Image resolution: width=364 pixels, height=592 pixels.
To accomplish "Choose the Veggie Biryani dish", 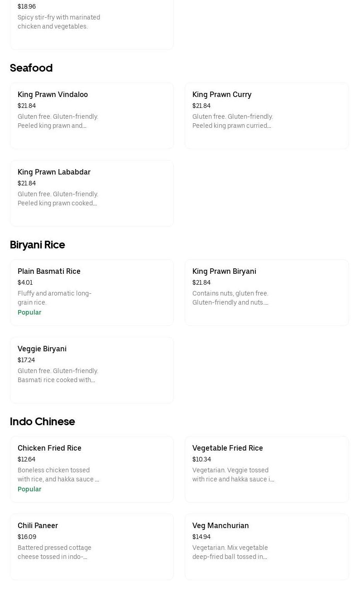I will point(91,370).
